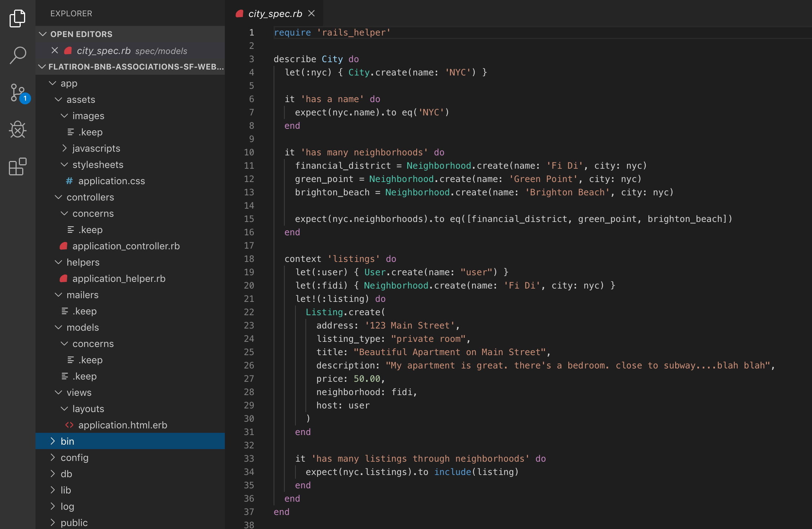
Task: Open application.css in stylesheets folder
Action: click(x=111, y=181)
